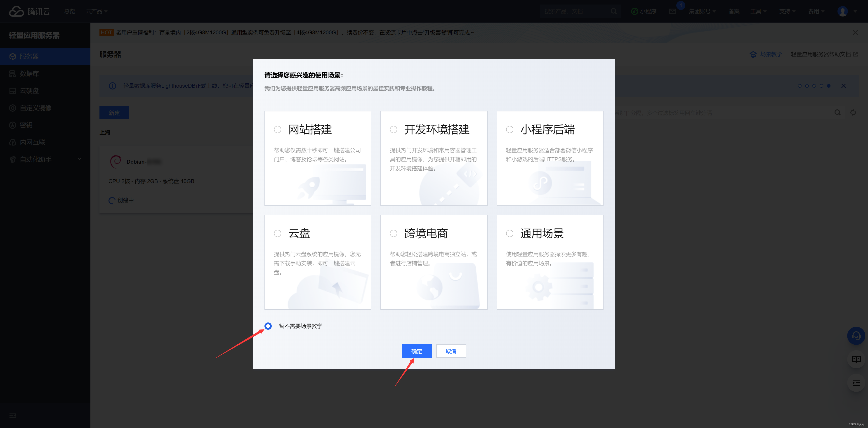868x428 pixels.
Task: Open the documentation book icon
Action: tap(856, 359)
